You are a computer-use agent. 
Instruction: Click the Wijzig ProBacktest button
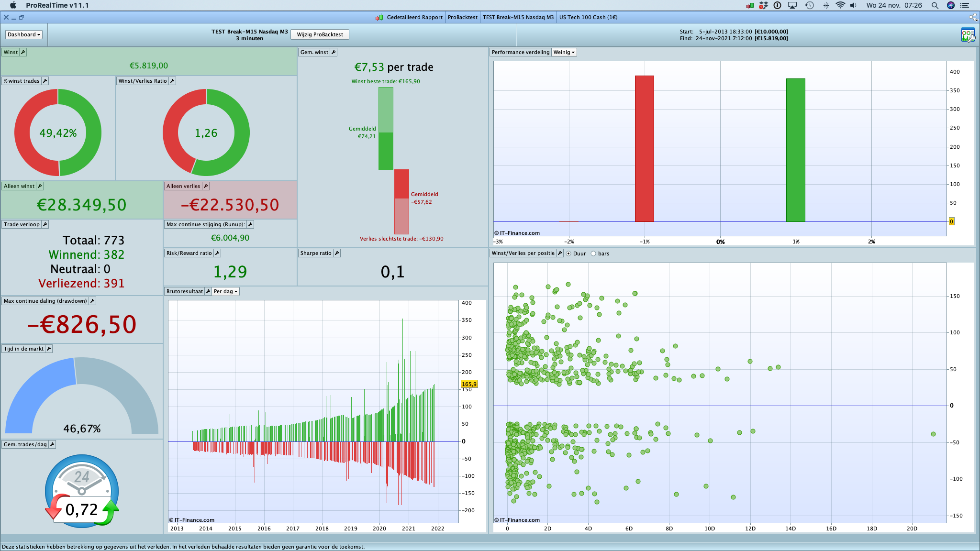(320, 34)
